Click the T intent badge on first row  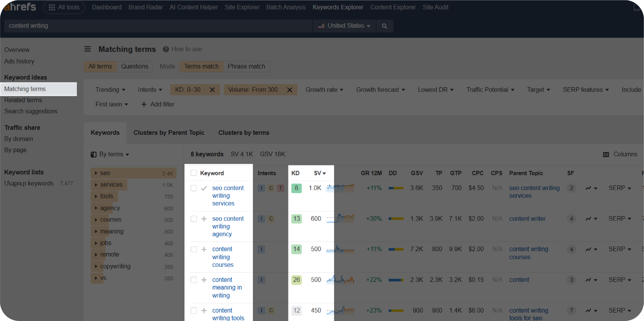point(281,188)
